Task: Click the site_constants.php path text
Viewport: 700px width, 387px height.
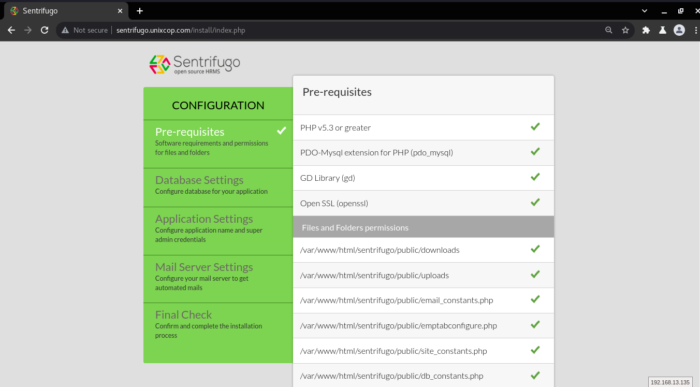Action: tap(393, 351)
